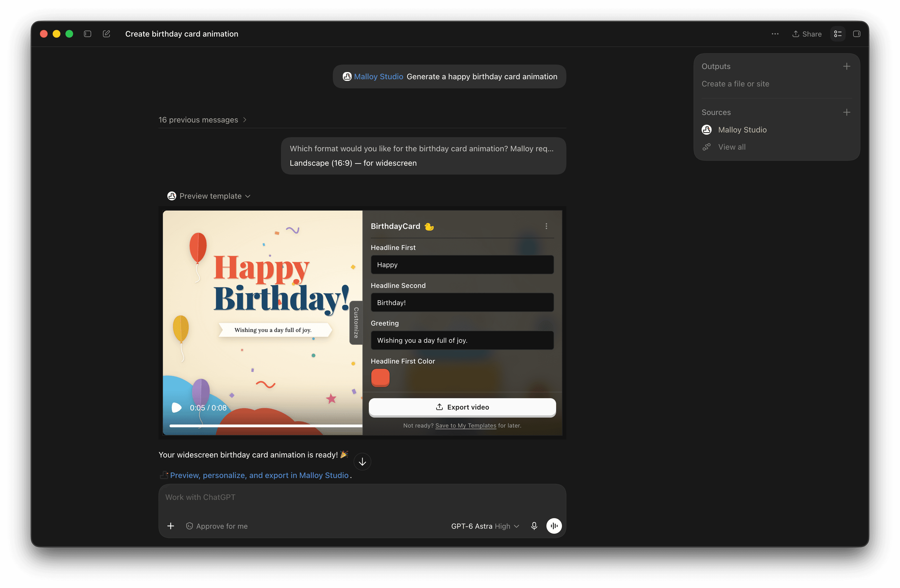Toggle Approve for me option
This screenshot has height=588, width=900.
click(x=217, y=526)
